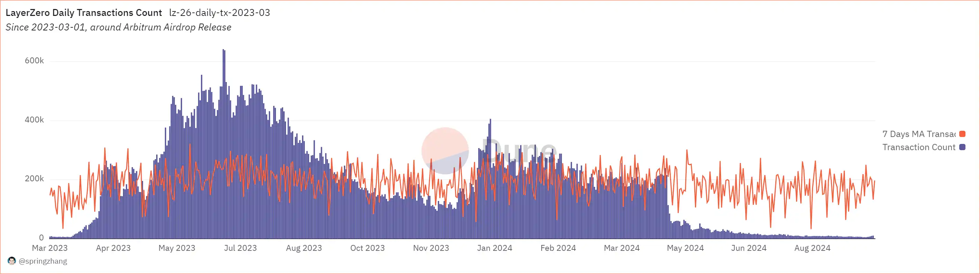Click the chart subtitle about Arbitrum Airdrop Release

click(118, 27)
